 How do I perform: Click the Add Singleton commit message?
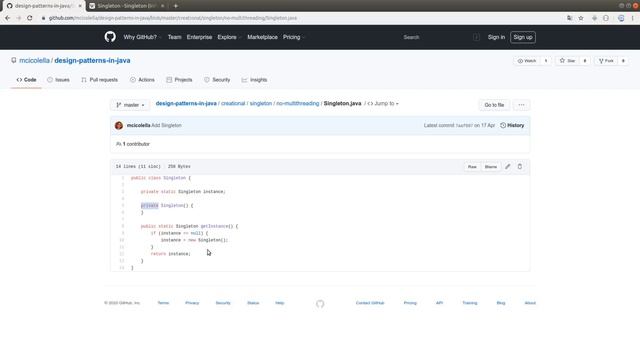pos(167,125)
